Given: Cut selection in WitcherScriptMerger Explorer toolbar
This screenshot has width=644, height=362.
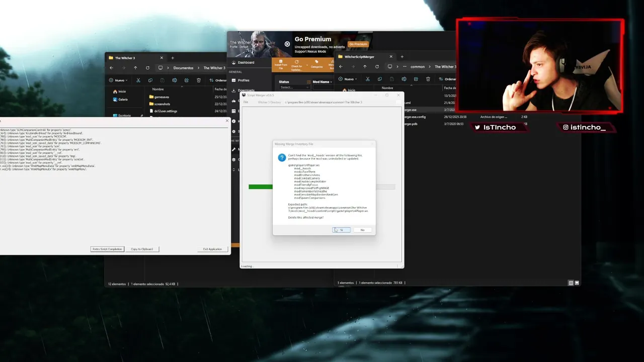Looking at the screenshot, I should pos(367,79).
